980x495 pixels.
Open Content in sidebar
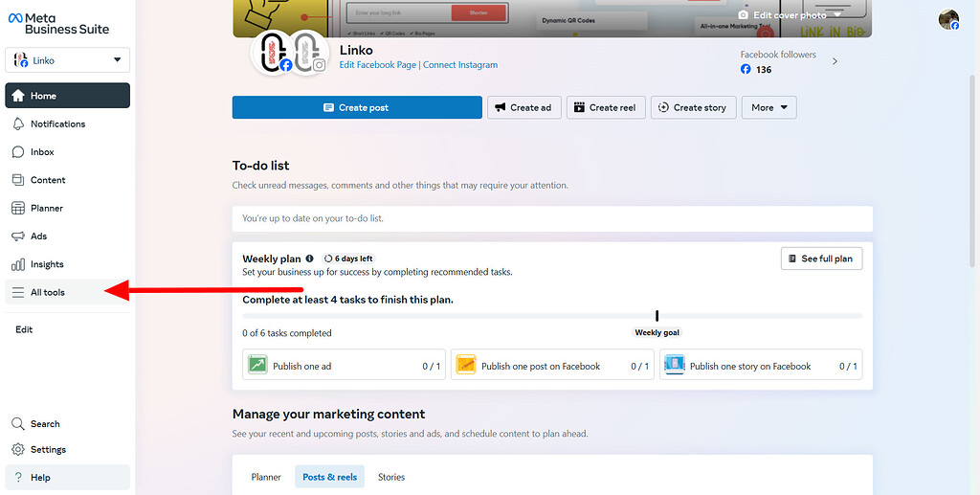[x=68, y=180]
